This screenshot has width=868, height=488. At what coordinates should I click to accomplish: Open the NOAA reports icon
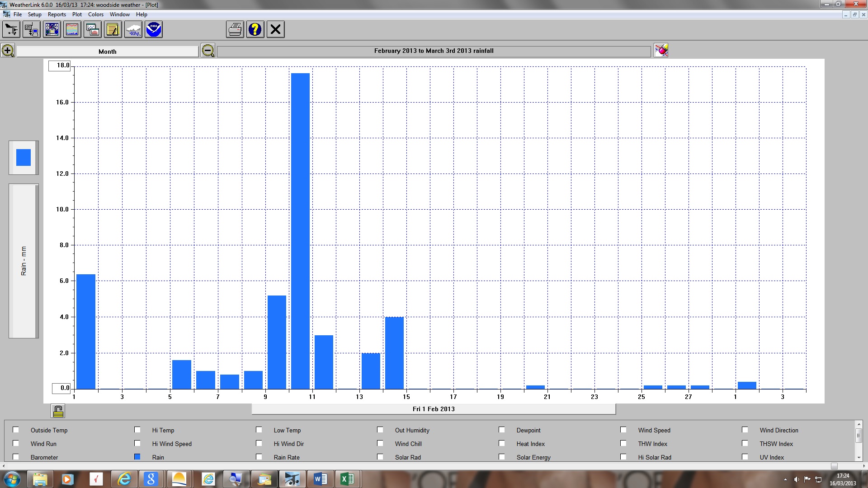pyautogui.click(x=154, y=30)
